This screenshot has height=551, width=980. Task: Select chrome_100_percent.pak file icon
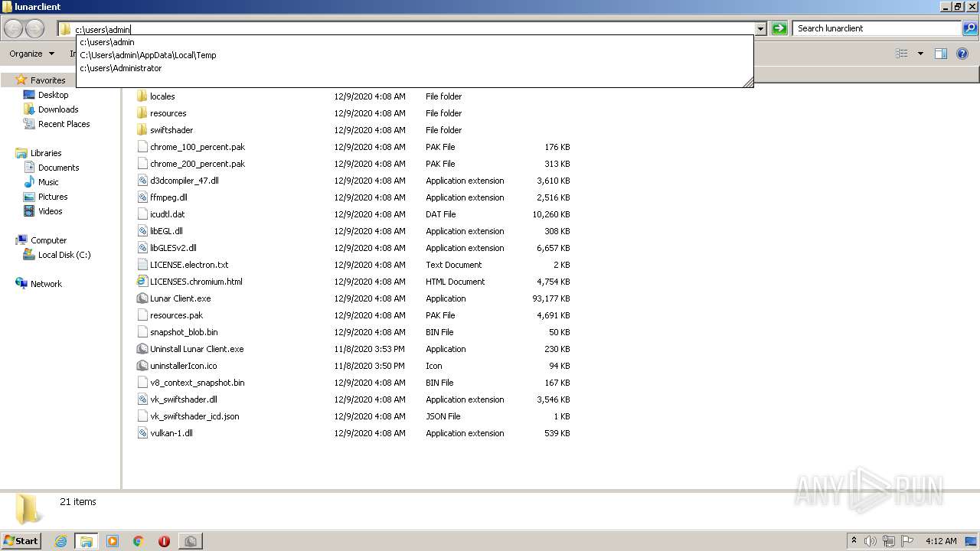[142, 147]
